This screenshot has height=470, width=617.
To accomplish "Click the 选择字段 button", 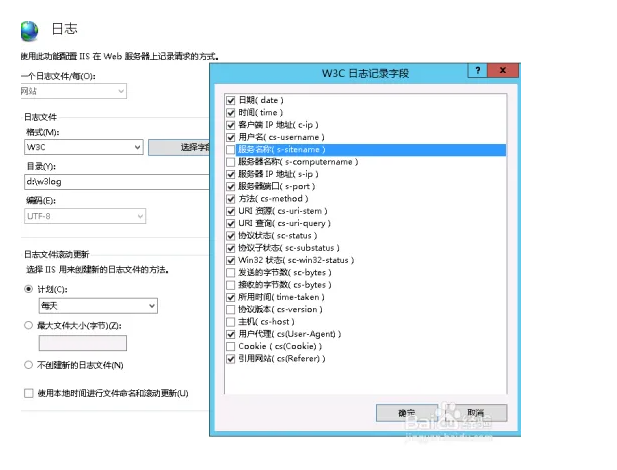I will (179, 148).
